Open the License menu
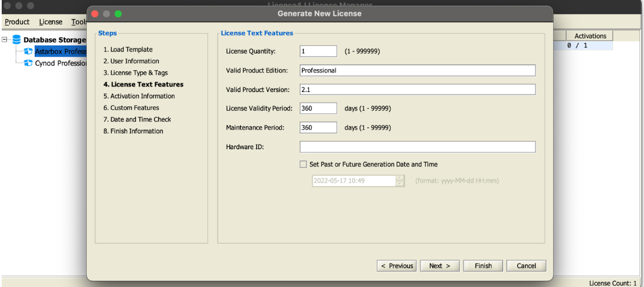Viewport: 644px width, 287px height. 50,22
